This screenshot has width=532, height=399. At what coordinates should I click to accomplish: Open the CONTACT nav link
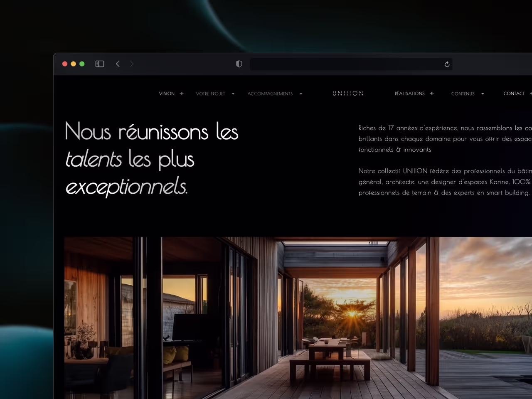pos(514,94)
